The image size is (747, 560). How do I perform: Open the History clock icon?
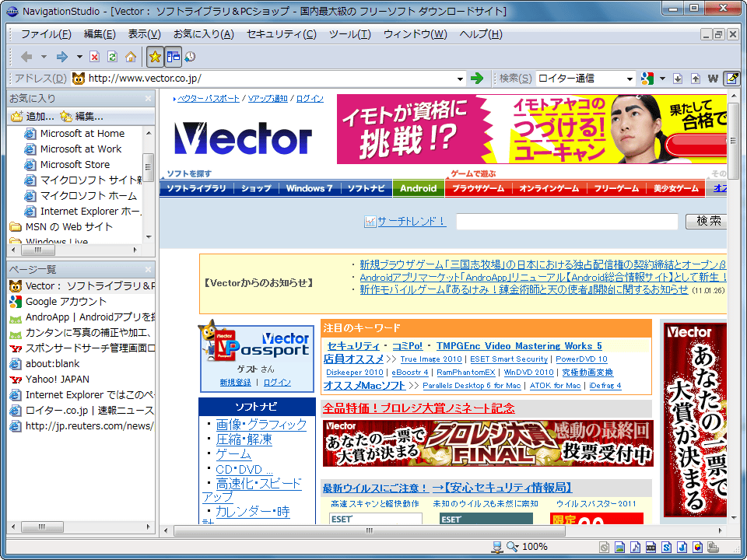click(x=190, y=57)
